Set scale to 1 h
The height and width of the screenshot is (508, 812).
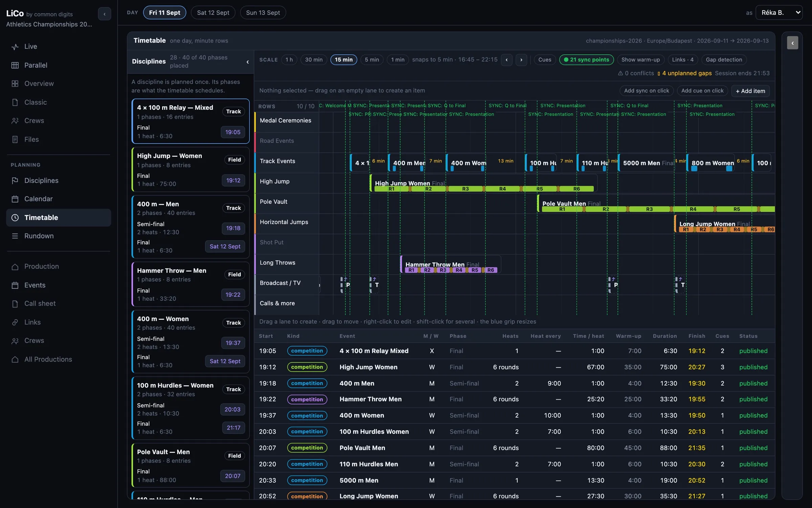point(289,60)
